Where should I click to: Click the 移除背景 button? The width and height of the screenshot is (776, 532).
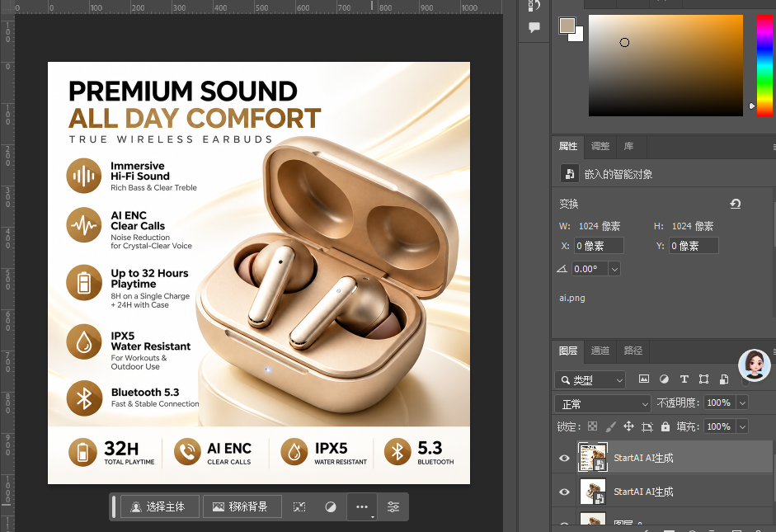pyautogui.click(x=242, y=506)
